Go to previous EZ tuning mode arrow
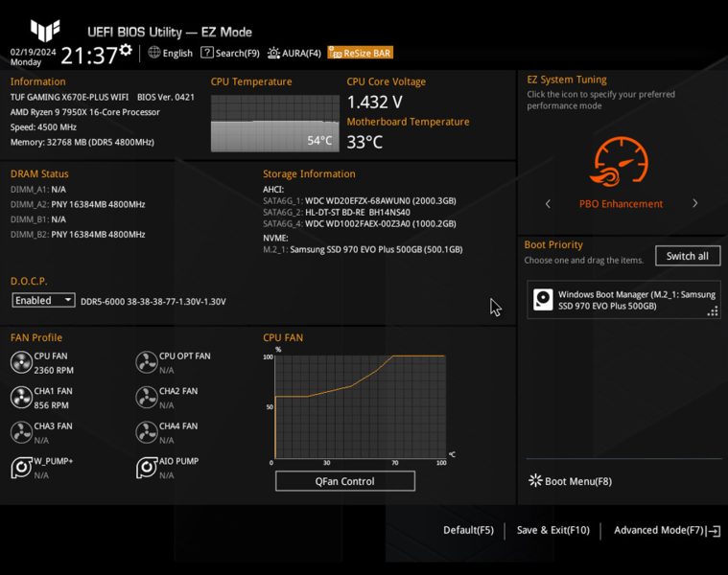728x575 pixels. coord(548,203)
